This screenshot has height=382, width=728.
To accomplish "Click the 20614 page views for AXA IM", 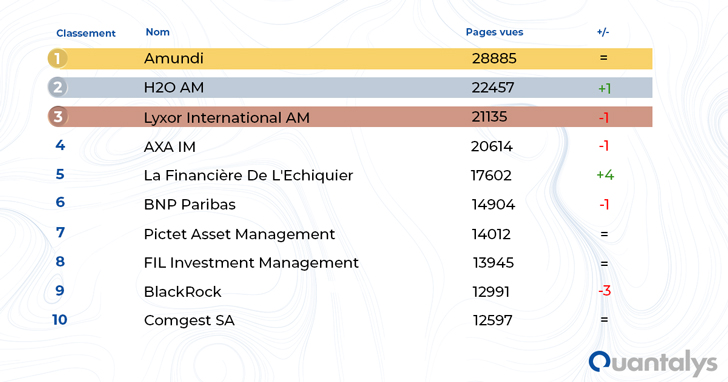I will (492, 147).
